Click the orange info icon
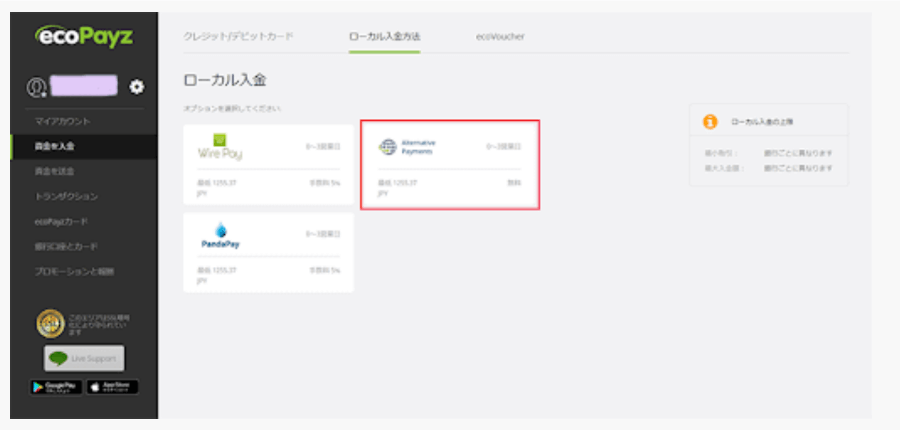The width and height of the screenshot is (900, 430). (710, 122)
